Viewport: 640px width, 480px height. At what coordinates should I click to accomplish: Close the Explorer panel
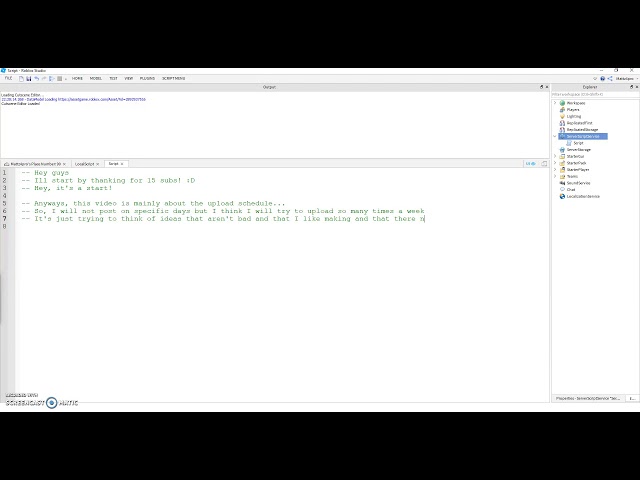(x=637, y=87)
